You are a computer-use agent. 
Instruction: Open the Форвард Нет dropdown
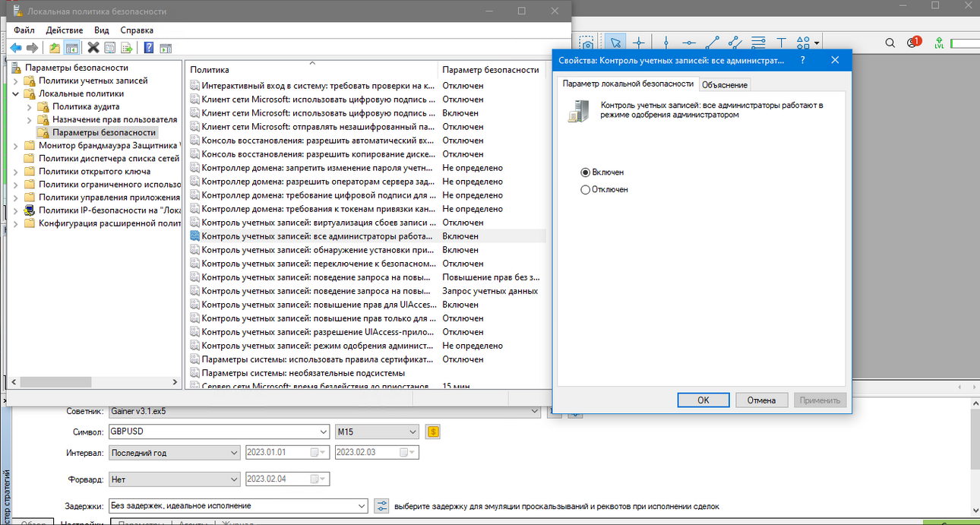coord(233,479)
